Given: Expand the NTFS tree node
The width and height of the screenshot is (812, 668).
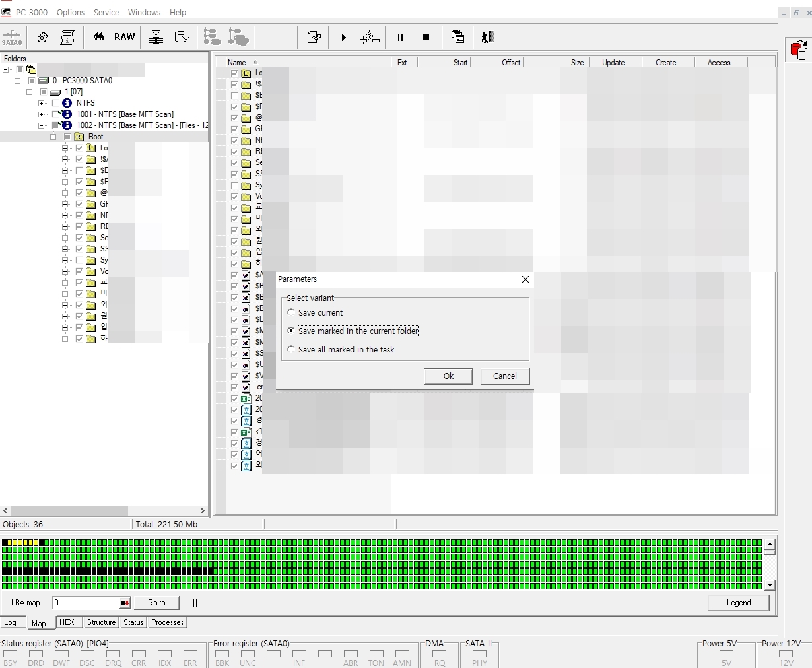Looking at the screenshot, I should pyautogui.click(x=42, y=103).
